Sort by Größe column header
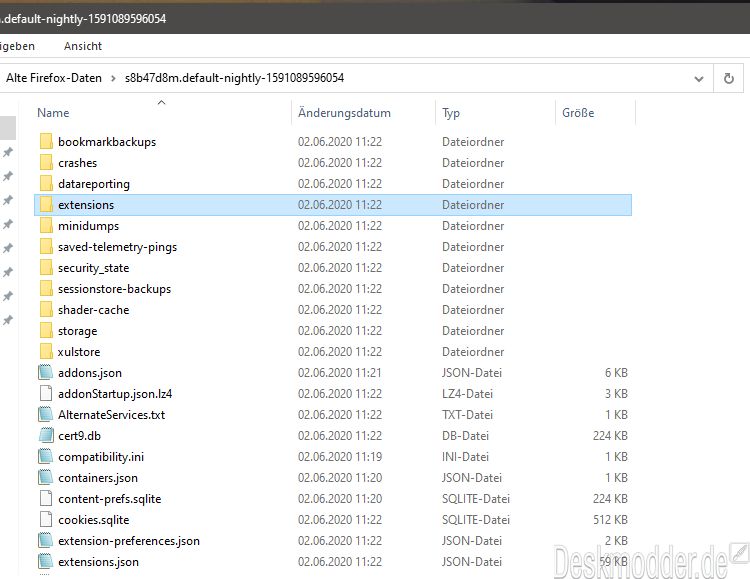Viewport: 750px width, 579px height. tap(578, 113)
